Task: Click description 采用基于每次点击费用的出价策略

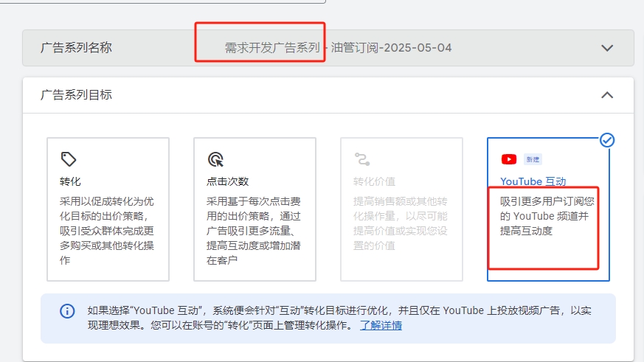Action: coord(254,231)
